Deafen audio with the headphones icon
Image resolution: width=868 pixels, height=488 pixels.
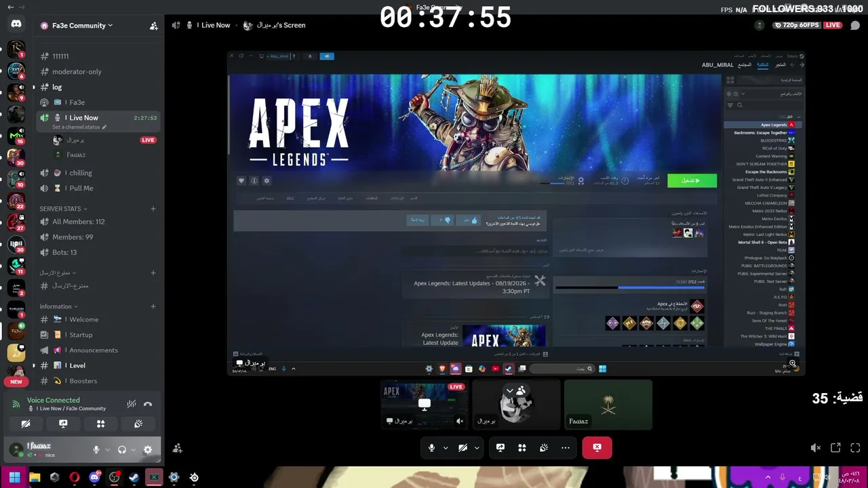point(122,449)
